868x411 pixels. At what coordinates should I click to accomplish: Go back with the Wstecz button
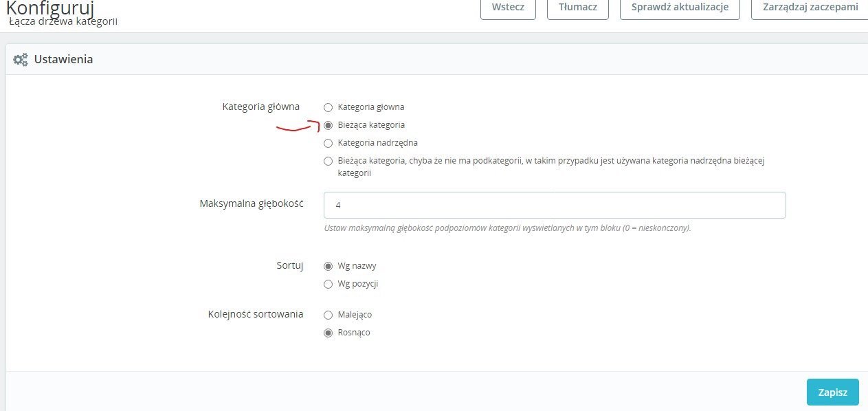(x=508, y=8)
